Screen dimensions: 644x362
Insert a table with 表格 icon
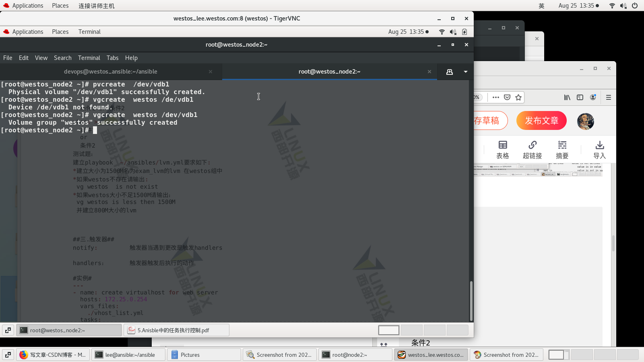(503, 150)
